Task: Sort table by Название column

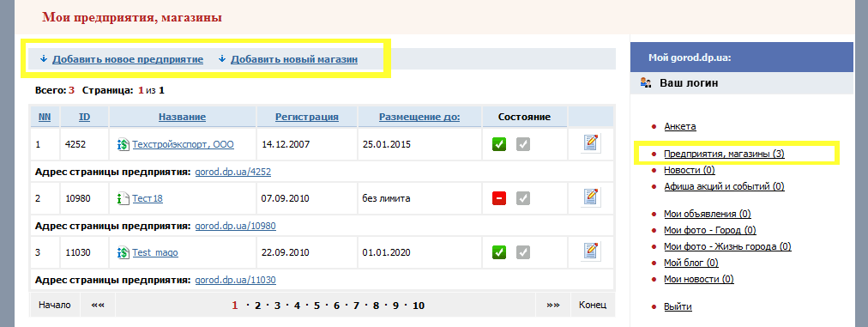Action: [x=182, y=117]
